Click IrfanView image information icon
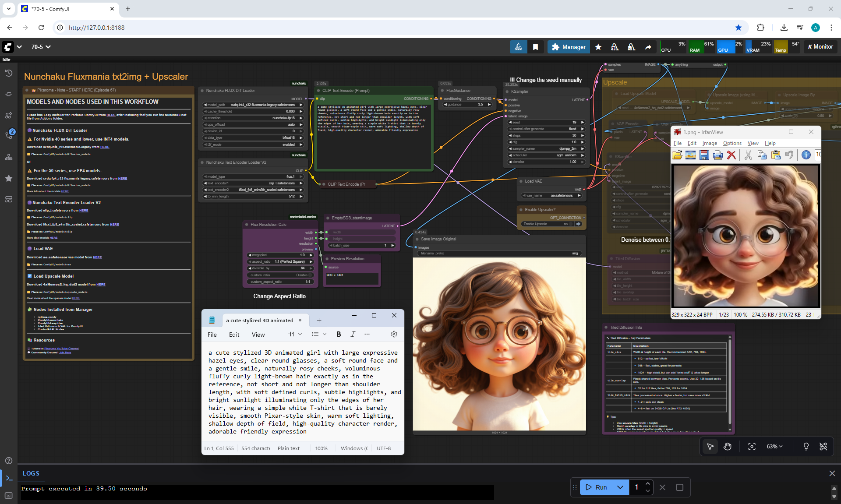This screenshot has width=841, height=504. pos(806,155)
